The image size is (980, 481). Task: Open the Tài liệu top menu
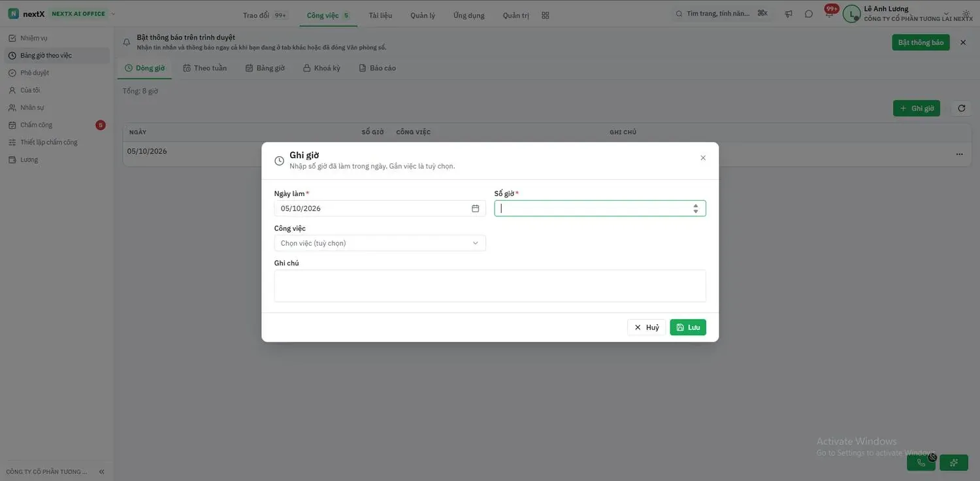(380, 15)
